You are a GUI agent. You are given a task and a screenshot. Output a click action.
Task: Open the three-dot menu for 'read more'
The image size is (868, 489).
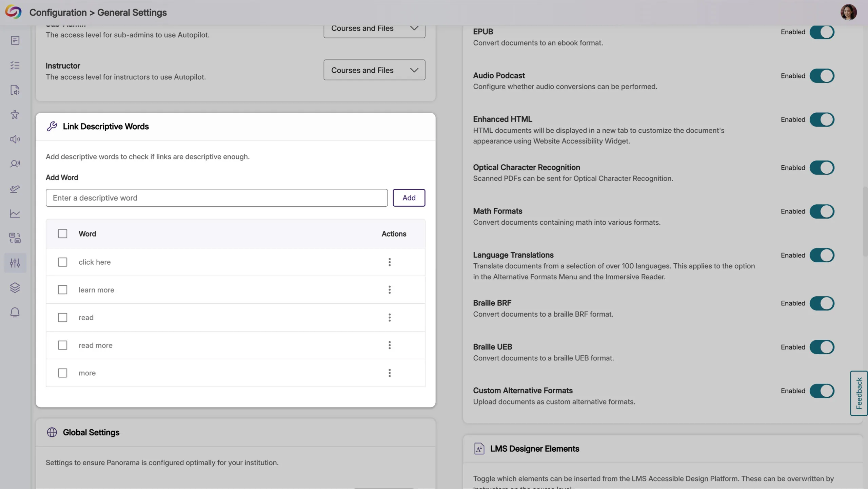[389, 345]
